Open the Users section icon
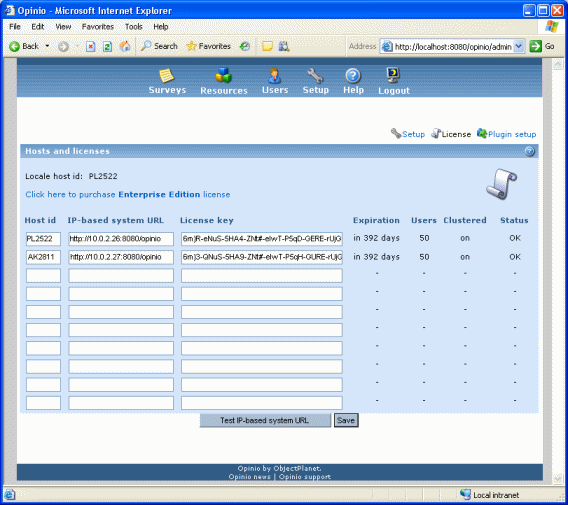The height and width of the screenshot is (505, 568). [x=274, y=75]
